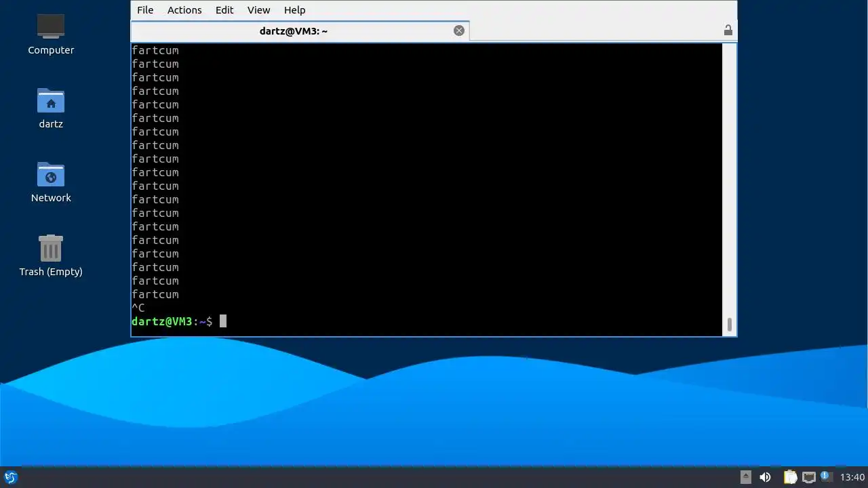Open the clipboard manager tray icon

(x=790, y=477)
